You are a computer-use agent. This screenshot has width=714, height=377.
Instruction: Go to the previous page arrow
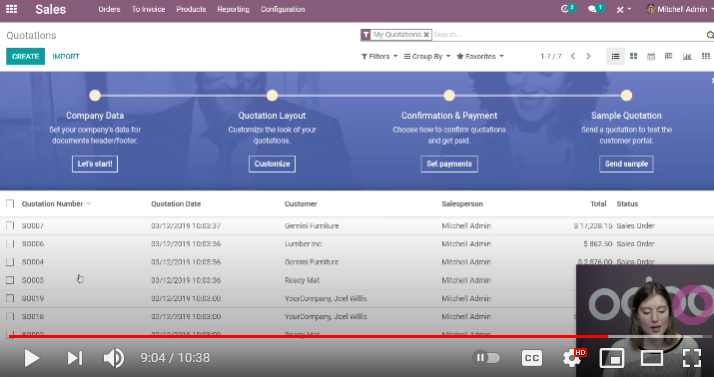(573, 56)
